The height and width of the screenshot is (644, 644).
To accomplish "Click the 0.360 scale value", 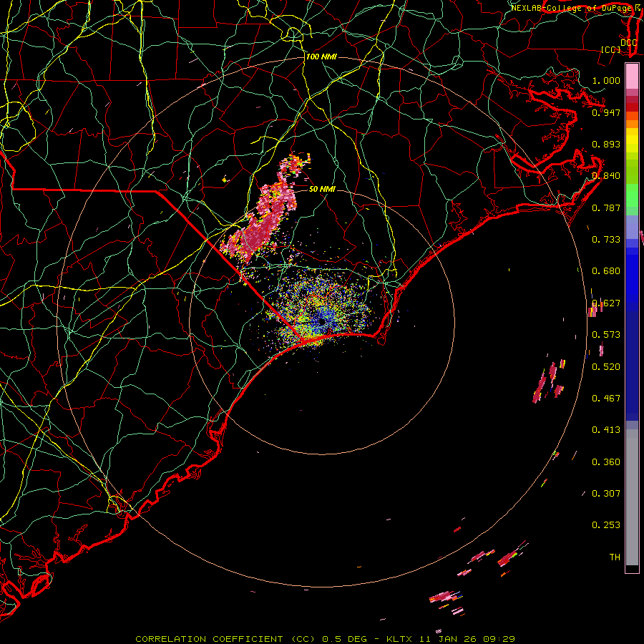I will coord(606,462).
